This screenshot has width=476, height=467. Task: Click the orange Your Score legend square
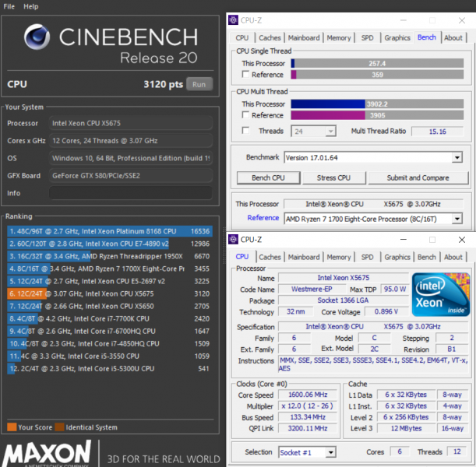(x=12, y=427)
